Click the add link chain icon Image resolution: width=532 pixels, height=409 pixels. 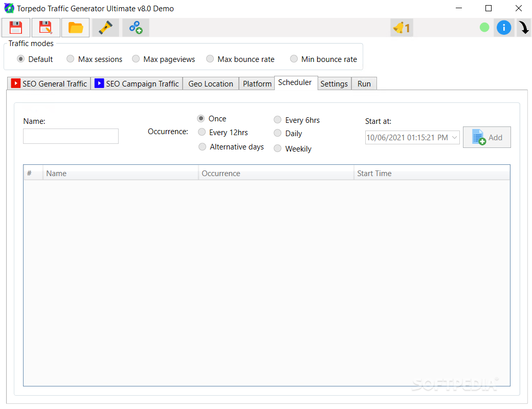pyautogui.click(x=136, y=28)
